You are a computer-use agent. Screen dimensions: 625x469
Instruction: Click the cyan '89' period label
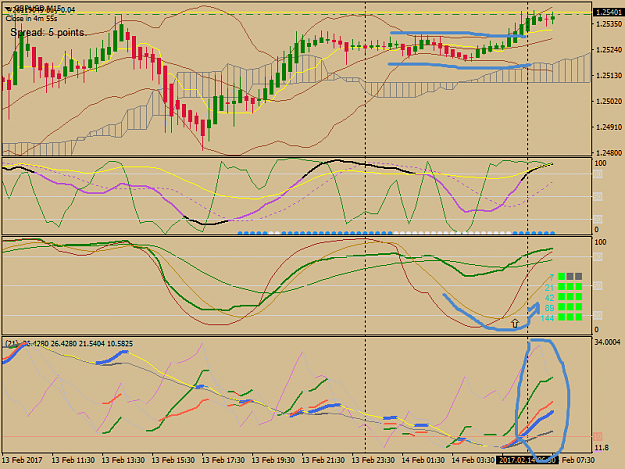point(549,308)
